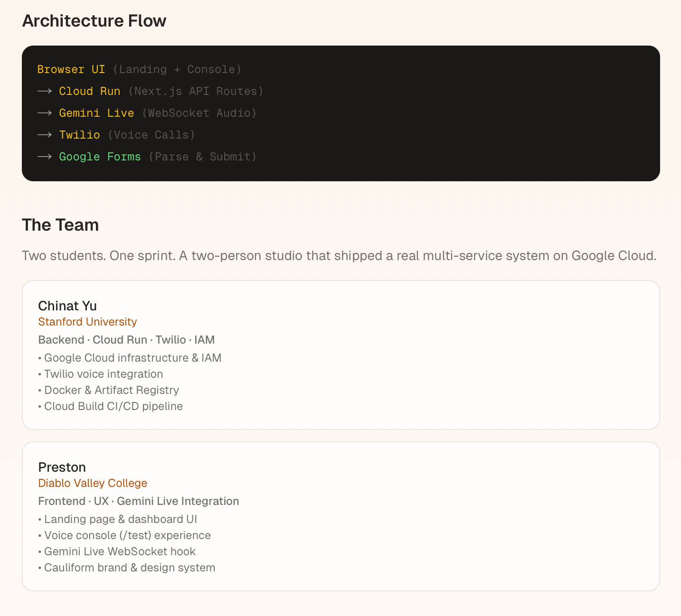This screenshot has height=616, width=681.
Task: Click The Team heading
Action: pos(60,225)
